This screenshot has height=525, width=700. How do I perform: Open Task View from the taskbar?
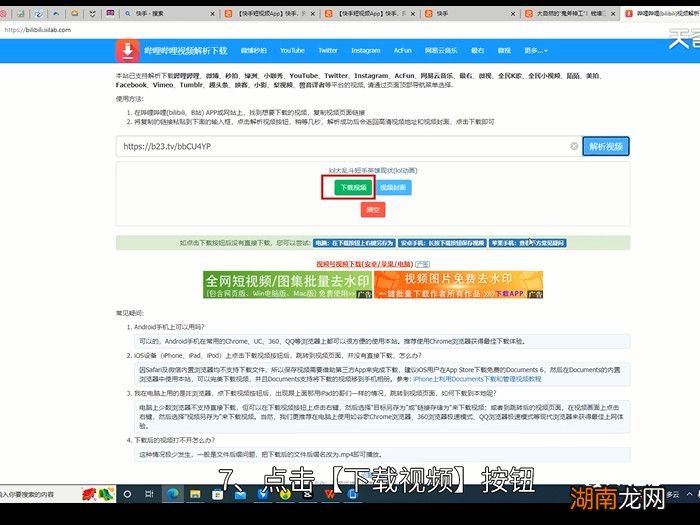coord(150,494)
